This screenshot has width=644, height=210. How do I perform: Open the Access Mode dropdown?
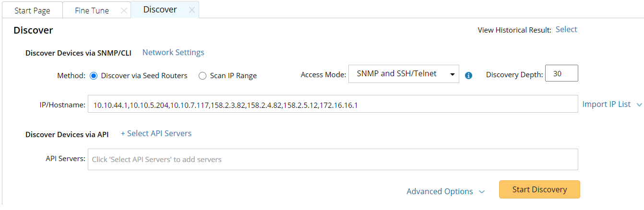pos(404,74)
